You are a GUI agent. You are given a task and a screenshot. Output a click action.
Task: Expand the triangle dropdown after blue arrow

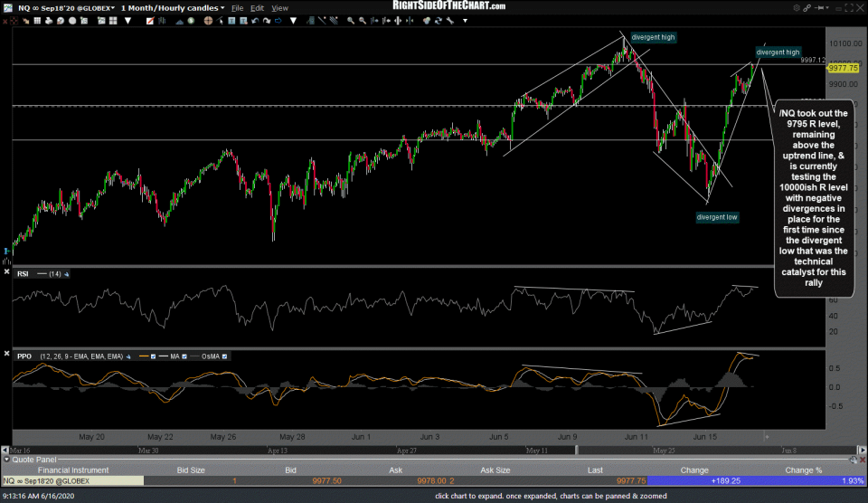coord(293,21)
